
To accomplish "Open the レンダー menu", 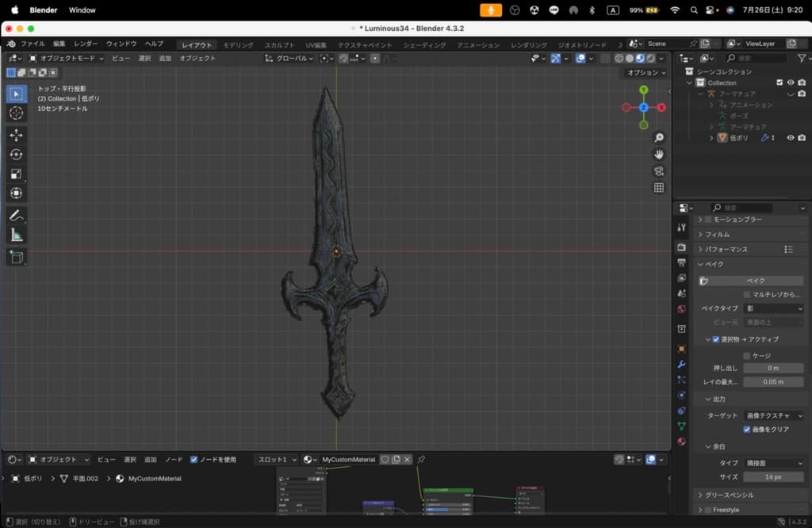I will click(x=86, y=44).
